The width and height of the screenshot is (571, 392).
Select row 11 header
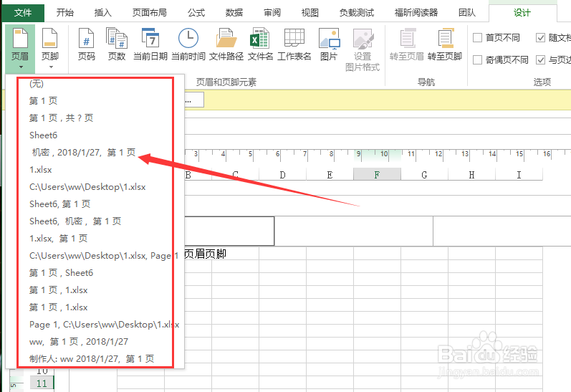click(x=42, y=383)
